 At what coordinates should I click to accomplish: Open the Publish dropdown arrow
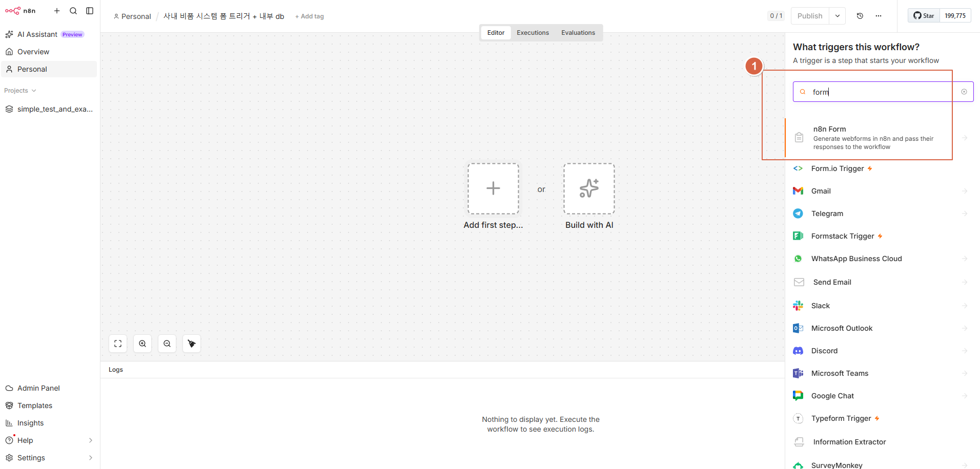point(838,16)
